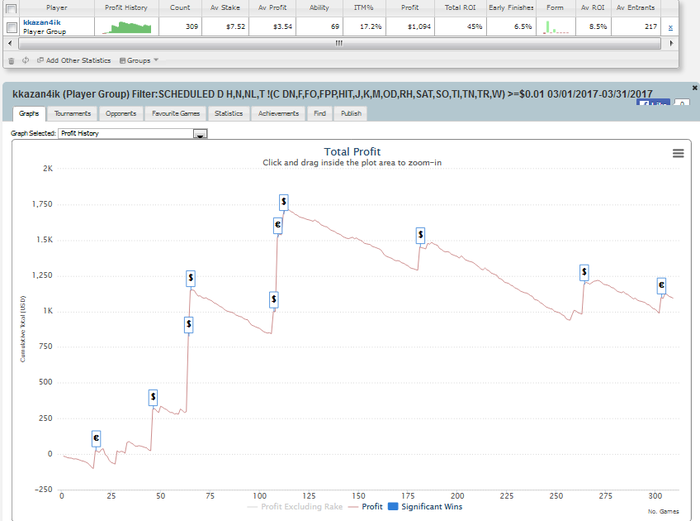This screenshot has width=700, height=521.
Task: Click the Facebook Like button
Action: [x=653, y=103]
